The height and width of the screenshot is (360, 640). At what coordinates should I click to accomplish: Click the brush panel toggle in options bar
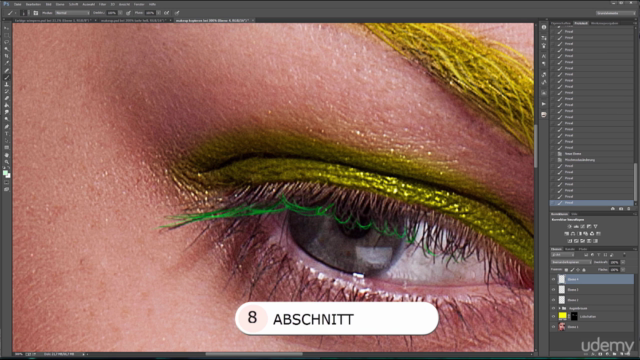pos(36,13)
